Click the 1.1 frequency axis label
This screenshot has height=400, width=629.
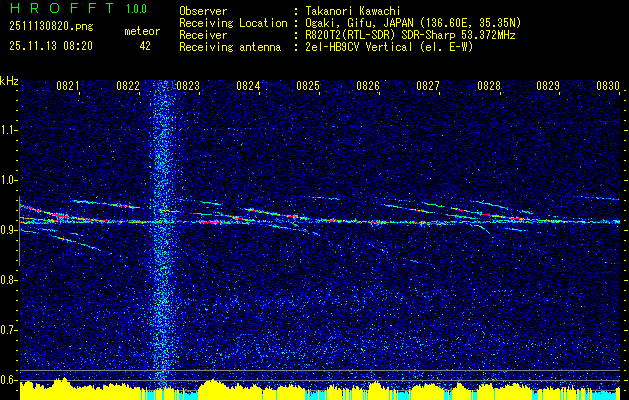(x=9, y=130)
